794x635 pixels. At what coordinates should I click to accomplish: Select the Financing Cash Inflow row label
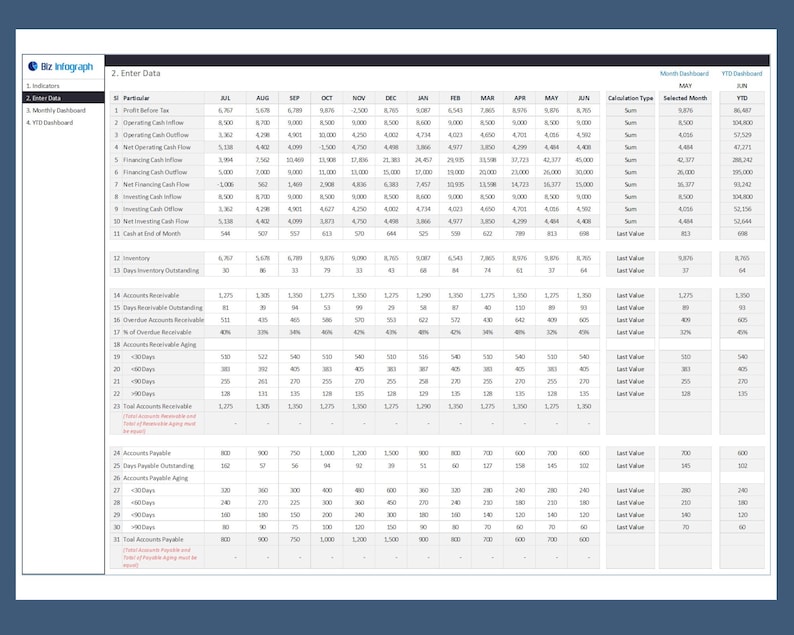tap(152, 160)
